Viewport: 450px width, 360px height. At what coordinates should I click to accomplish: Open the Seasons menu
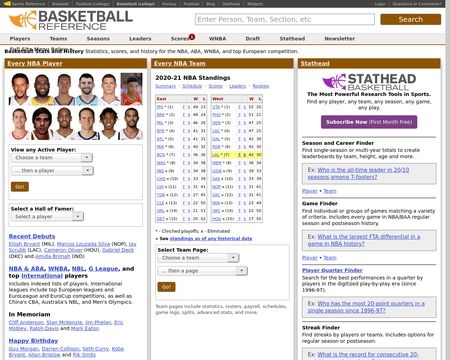tap(98, 39)
